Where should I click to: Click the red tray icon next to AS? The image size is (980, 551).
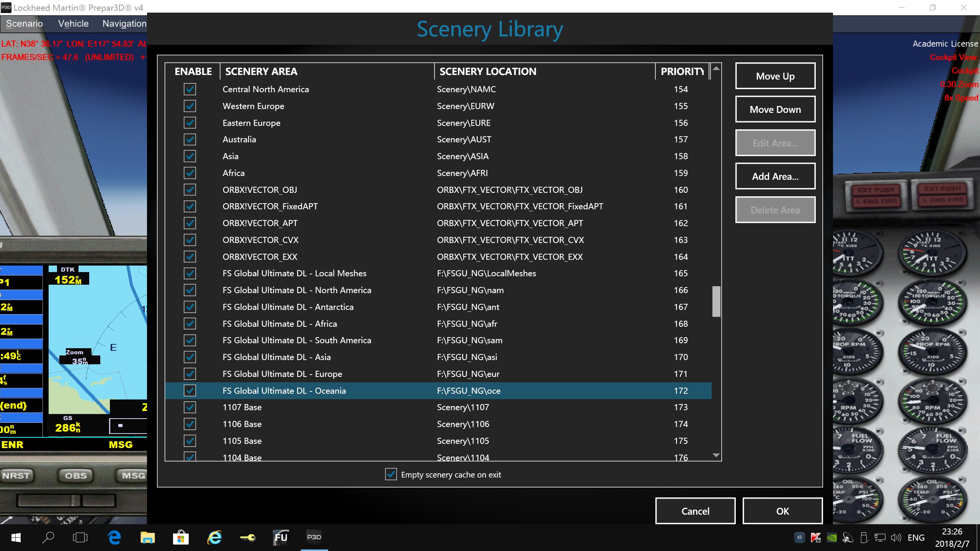[x=816, y=538]
